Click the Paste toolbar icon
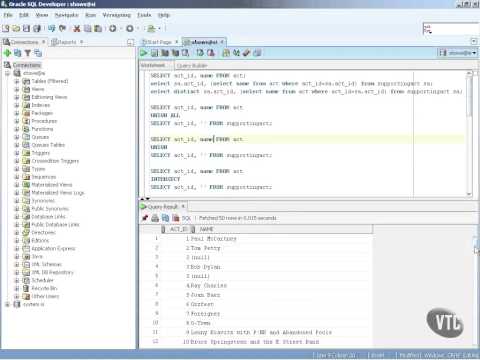Image resolution: width=480 pixels, height=360 pixels. [x=98, y=29]
